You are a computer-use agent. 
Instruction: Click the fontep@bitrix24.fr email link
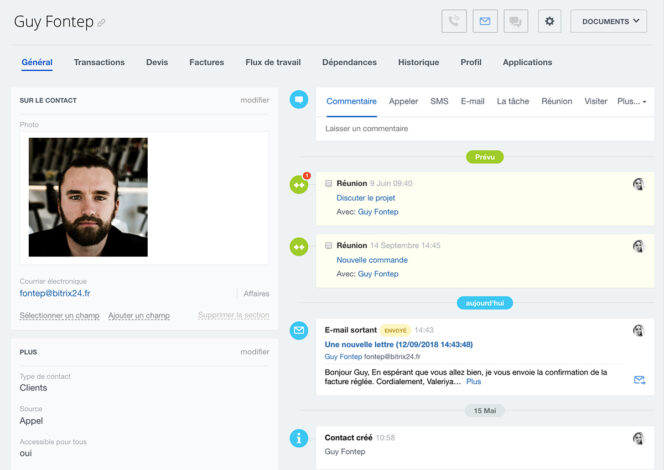pos(55,293)
